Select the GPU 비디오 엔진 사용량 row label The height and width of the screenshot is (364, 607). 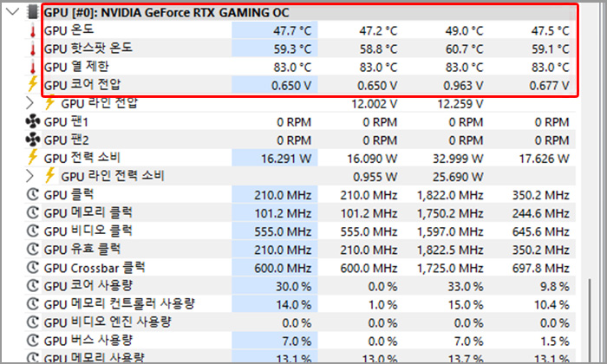tap(108, 322)
